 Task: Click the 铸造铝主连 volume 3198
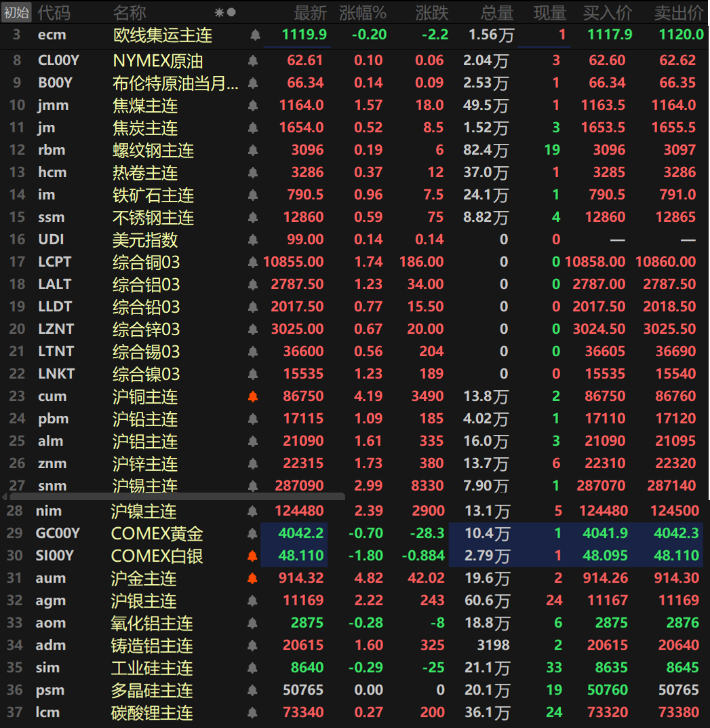pos(493,645)
